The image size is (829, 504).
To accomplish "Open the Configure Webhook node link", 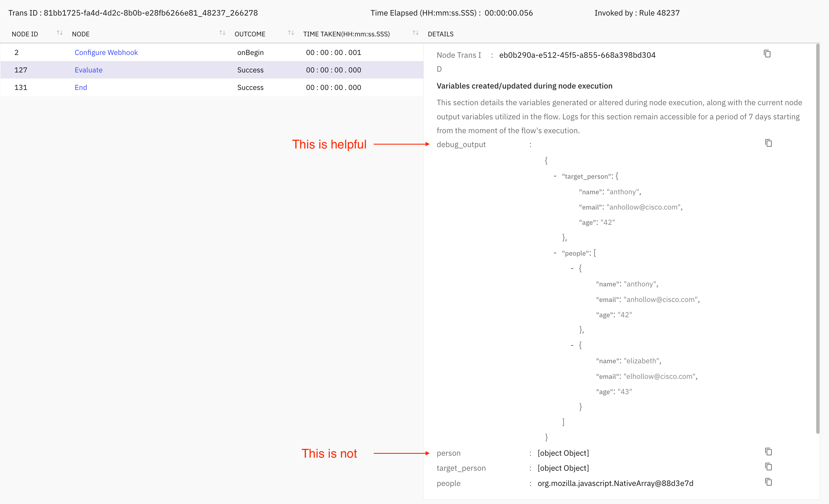I will pos(106,52).
